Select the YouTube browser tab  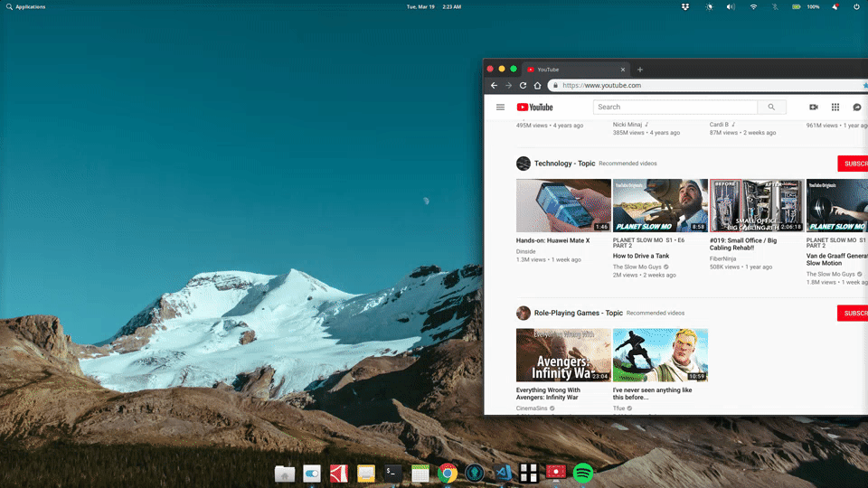[x=576, y=70]
